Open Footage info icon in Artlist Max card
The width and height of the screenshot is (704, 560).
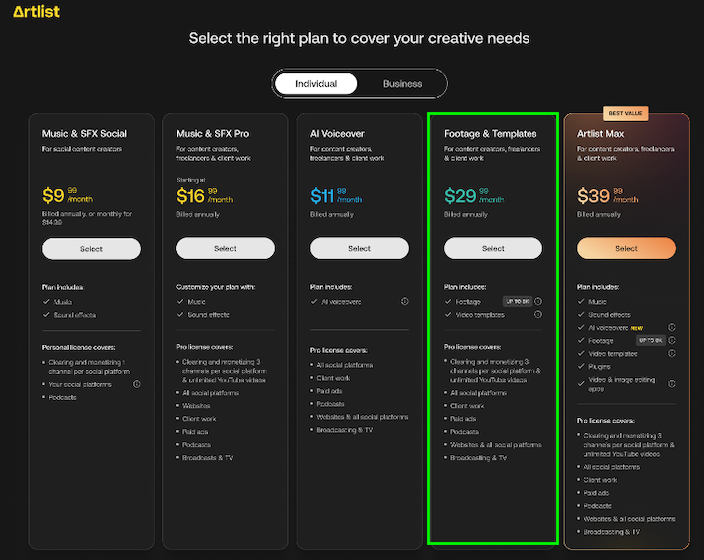click(672, 341)
